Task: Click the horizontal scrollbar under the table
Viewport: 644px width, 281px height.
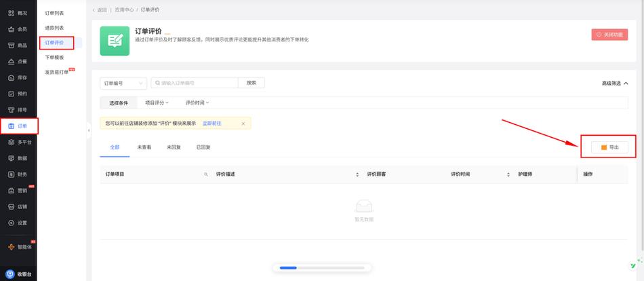Action: click(322, 268)
